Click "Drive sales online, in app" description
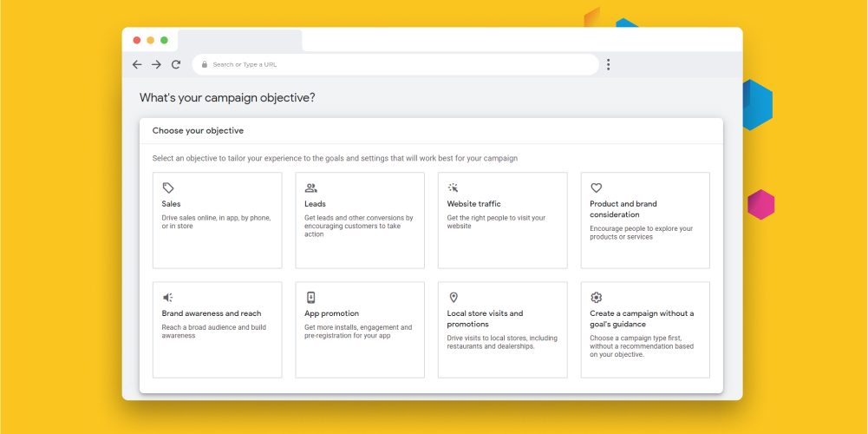868x434 pixels. [x=217, y=221]
